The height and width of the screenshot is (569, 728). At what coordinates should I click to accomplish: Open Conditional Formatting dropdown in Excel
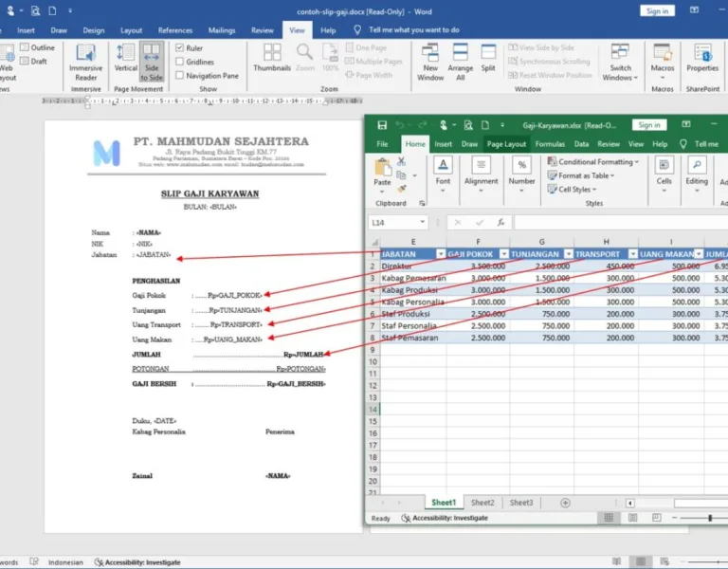coord(593,161)
